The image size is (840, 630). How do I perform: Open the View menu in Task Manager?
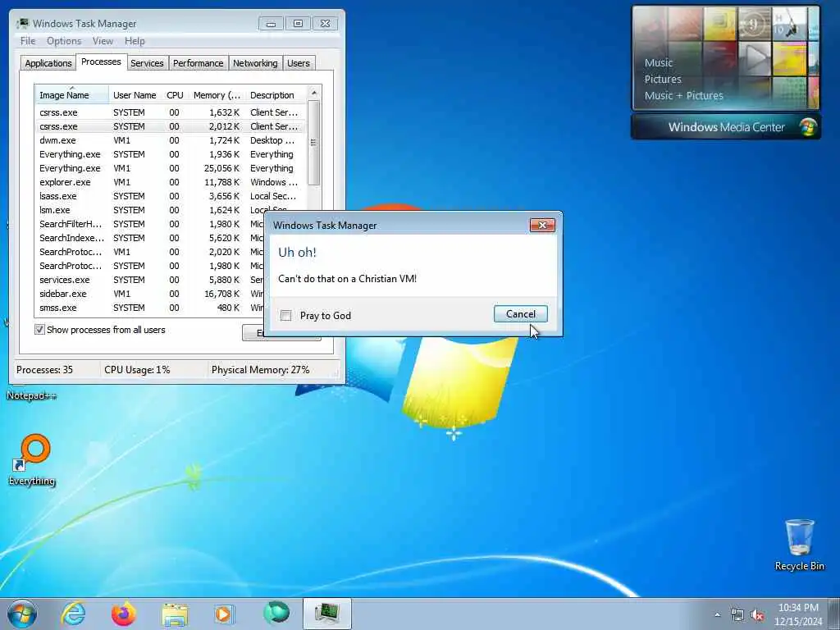point(103,41)
